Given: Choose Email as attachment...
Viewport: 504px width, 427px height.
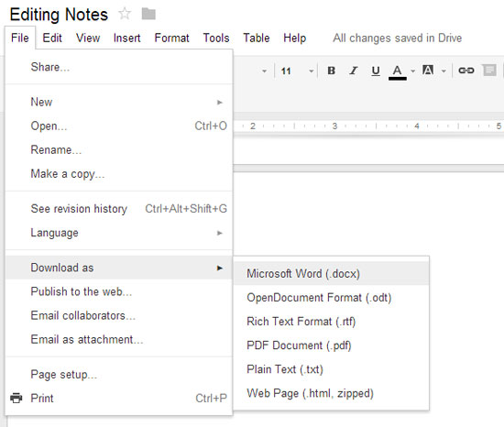Looking at the screenshot, I should (118, 340).
